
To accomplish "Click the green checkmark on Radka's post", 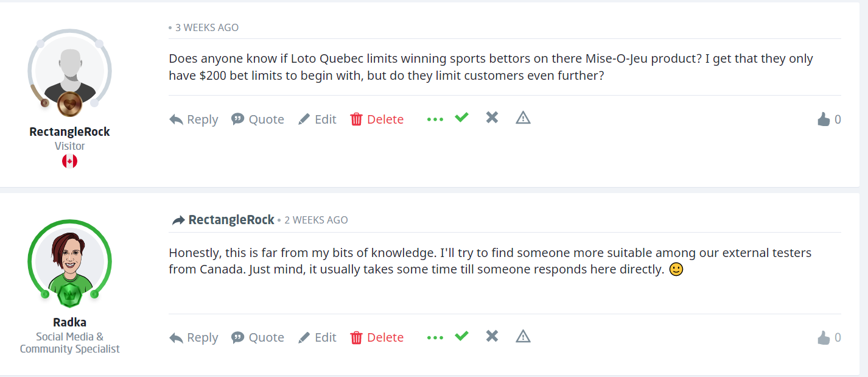I will pos(462,336).
